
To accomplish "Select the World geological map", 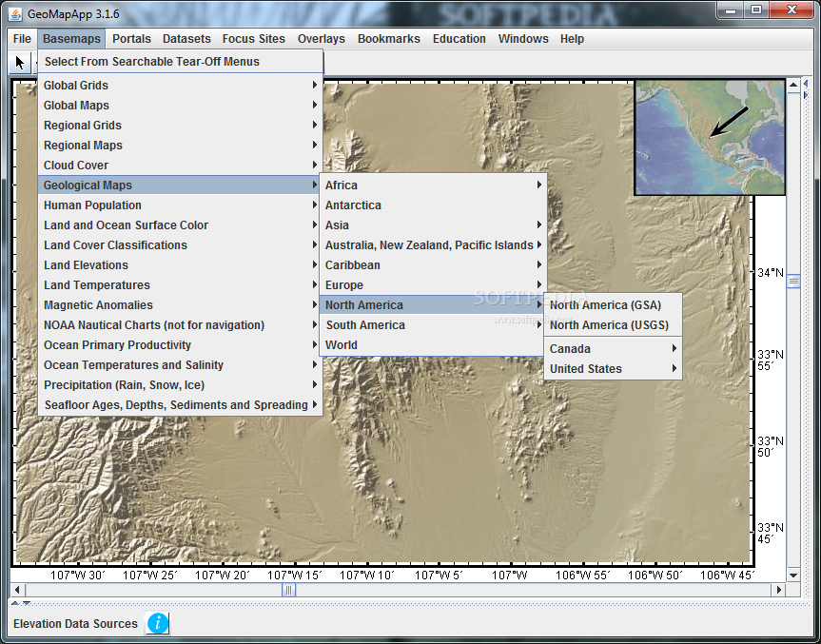I will click(433, 345).
